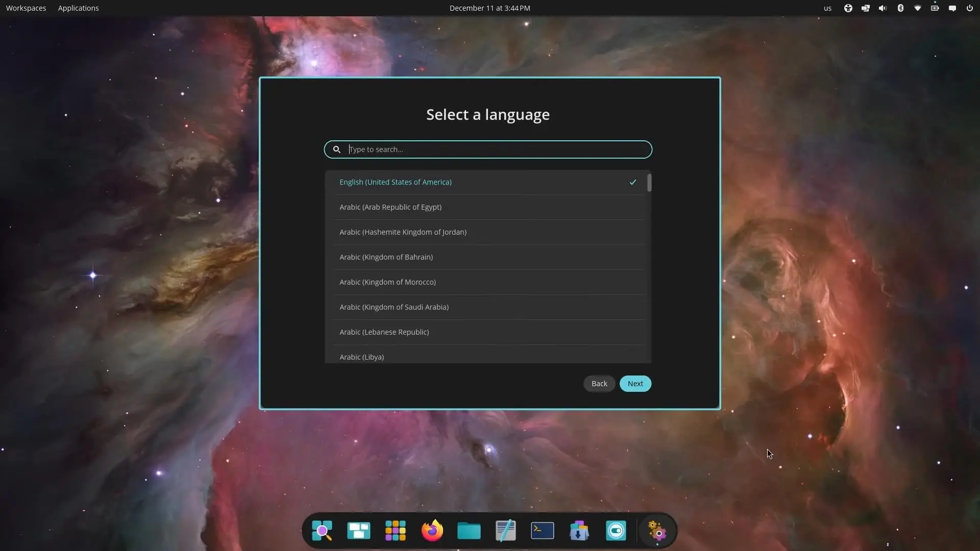
Task: Open the app store icon in dock
Action: click(579, 531)
